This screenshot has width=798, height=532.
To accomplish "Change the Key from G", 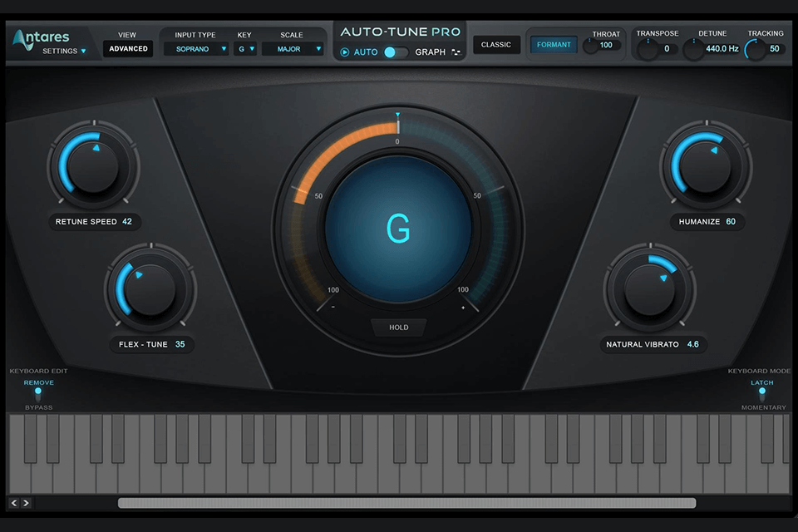I will click(x=246, y=49).
